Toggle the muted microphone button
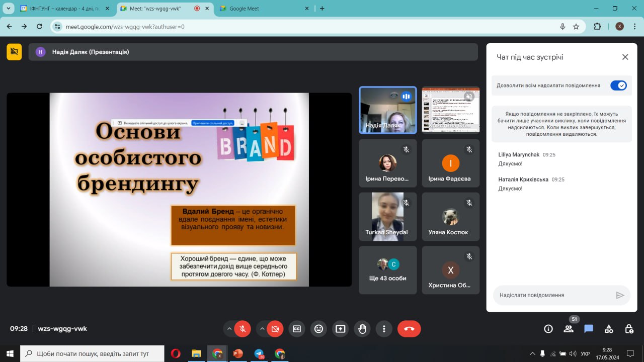The width and height of the screenshot is (644, 362). click(x=243, y=329)
